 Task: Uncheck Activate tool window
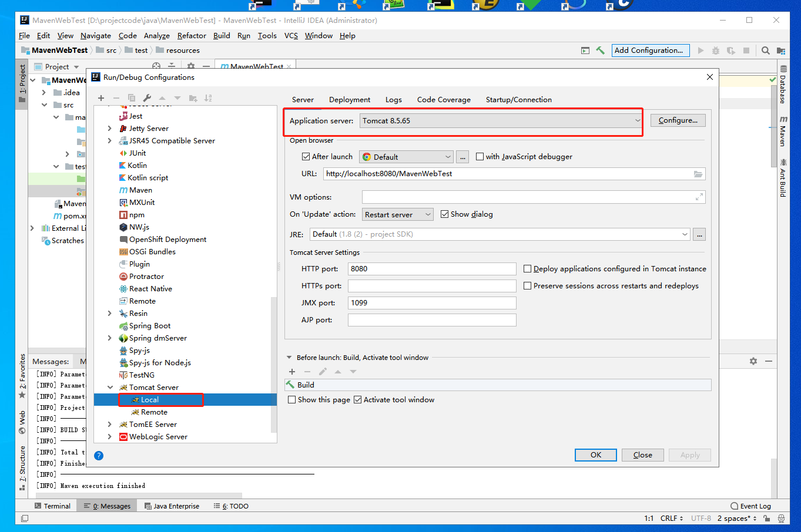pyautogui.click(x=357, y=400)
